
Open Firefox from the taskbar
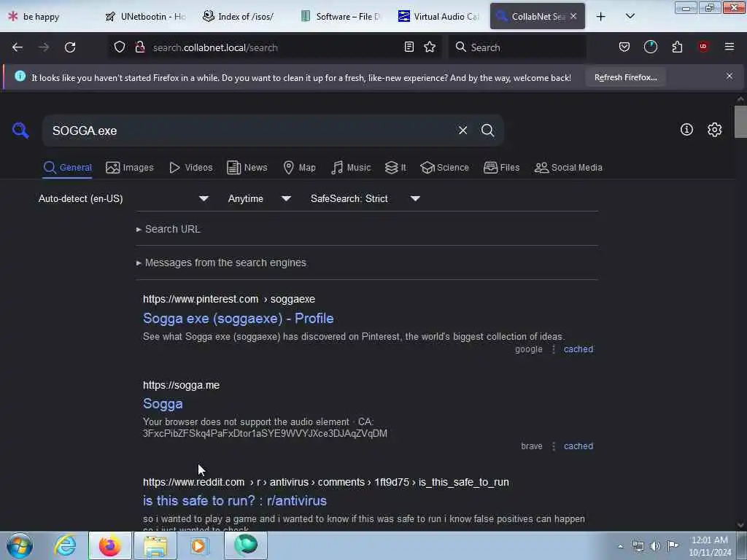coord(110,545)
